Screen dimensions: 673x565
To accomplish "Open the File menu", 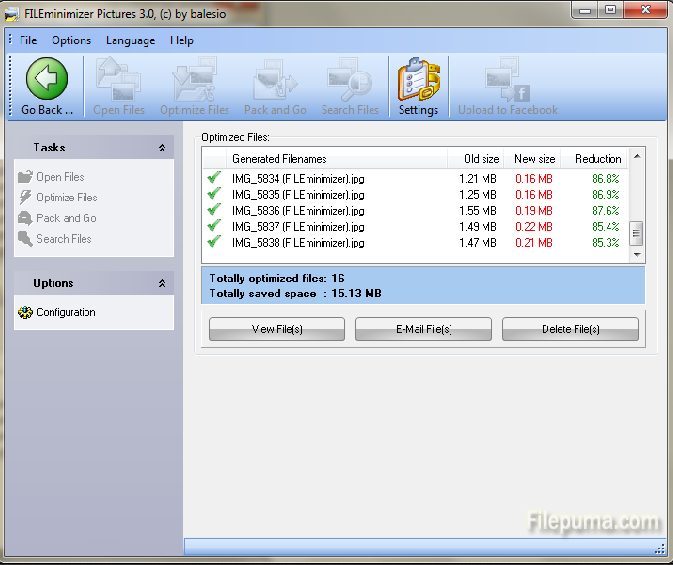I will pyautogui.click(x=27, y=40).
